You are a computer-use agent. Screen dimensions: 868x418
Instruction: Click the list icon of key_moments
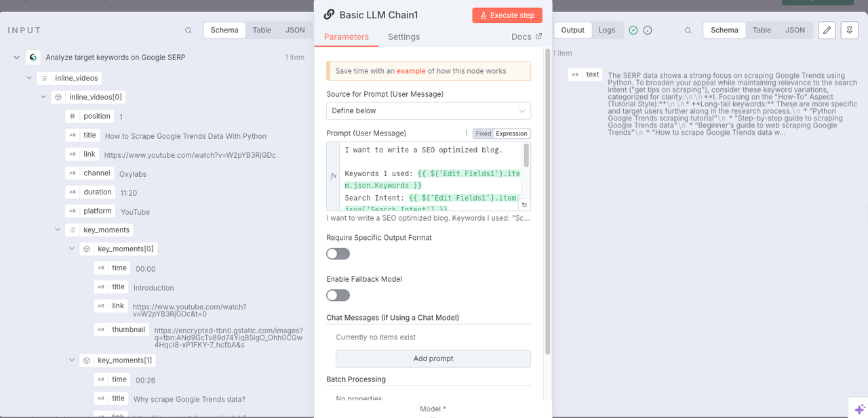pos(73,230)
